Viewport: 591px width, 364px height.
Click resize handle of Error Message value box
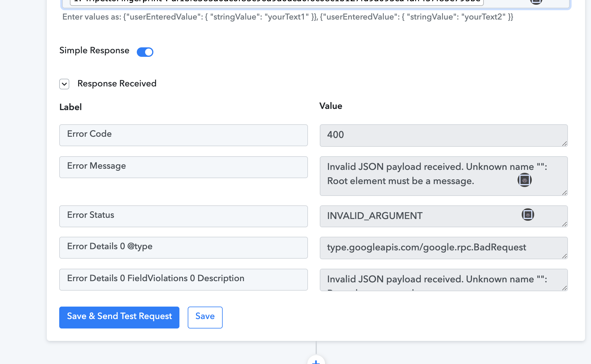pyautogui.click(x=564, y=193)
